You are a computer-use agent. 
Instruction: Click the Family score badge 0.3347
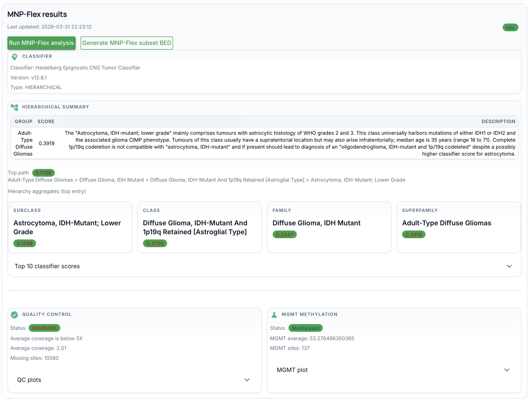click(x=284, y=234)
